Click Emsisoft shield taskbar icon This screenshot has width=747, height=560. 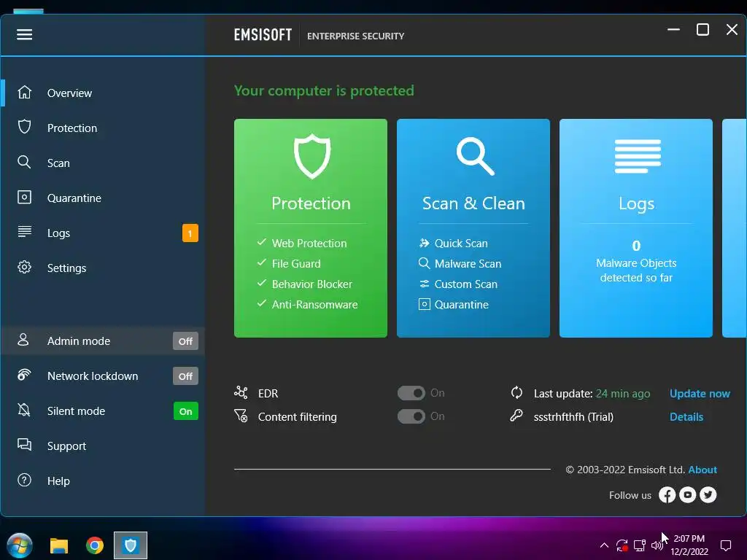point(131,545)
